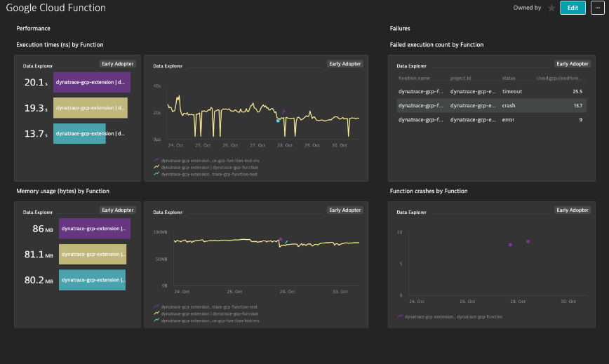Open Data Explorer title of memory usage line chart

click(x=168, y=213)
